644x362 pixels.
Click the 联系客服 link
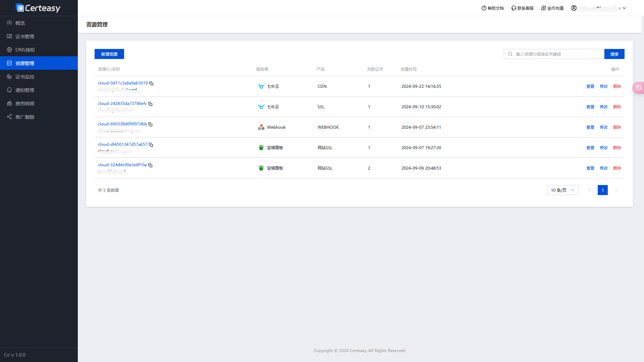[522, 8]
